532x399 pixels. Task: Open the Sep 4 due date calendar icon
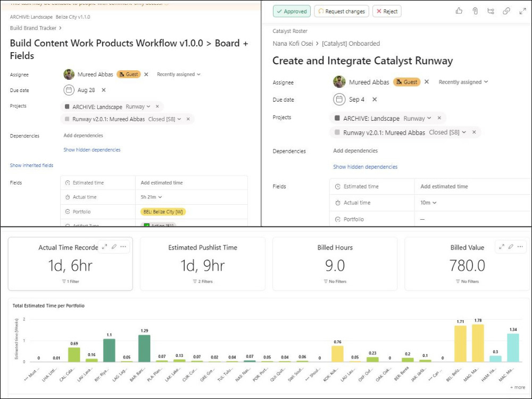tap(339, 99)
